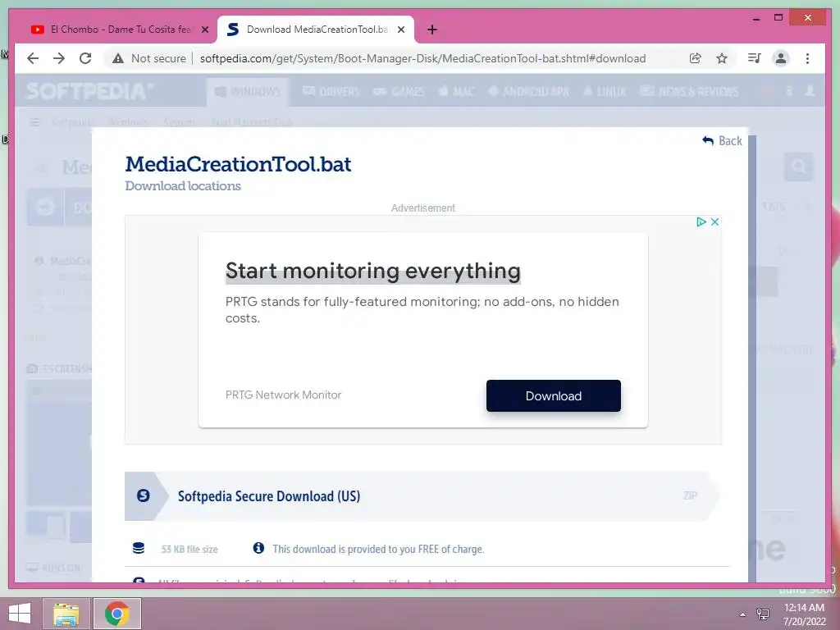Open a new Chrome tab

click(x=432, y=30)
